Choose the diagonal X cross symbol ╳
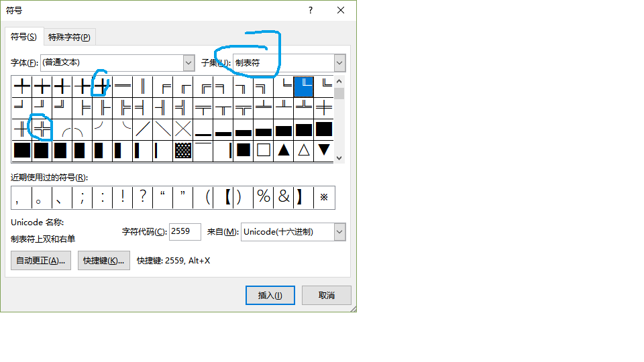This screenshot has height=362, width=644. pyautogui.click(x=182, y=129)
